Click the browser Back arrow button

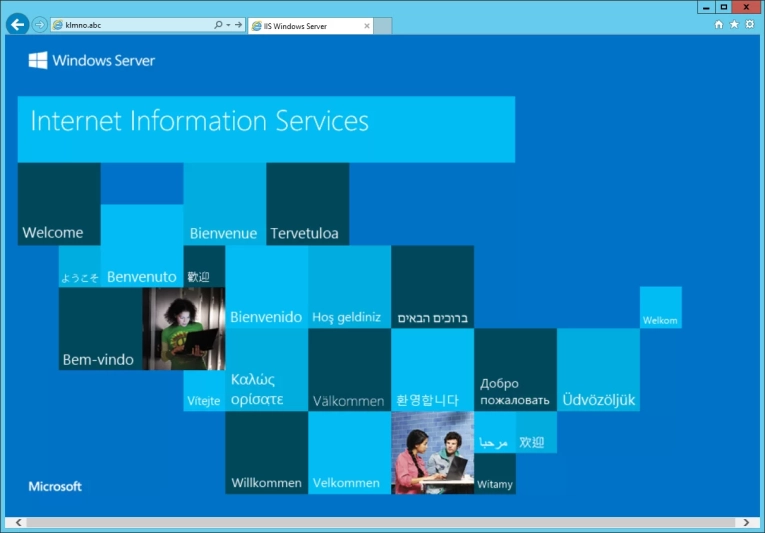click(17, 24)
